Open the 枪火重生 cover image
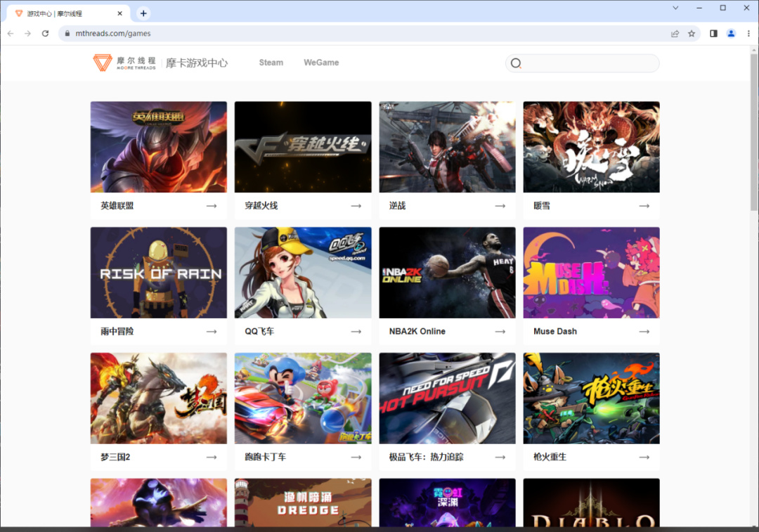 click(x=592, y=398)
